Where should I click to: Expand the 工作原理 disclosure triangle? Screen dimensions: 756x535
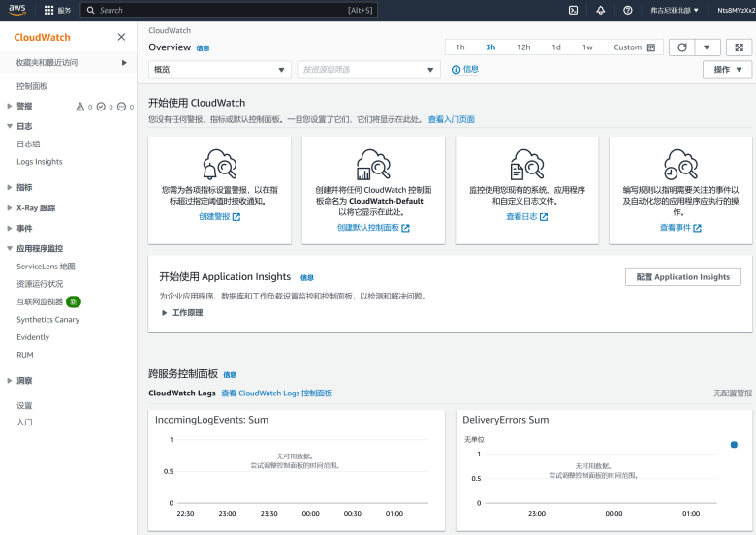[165, 313]
